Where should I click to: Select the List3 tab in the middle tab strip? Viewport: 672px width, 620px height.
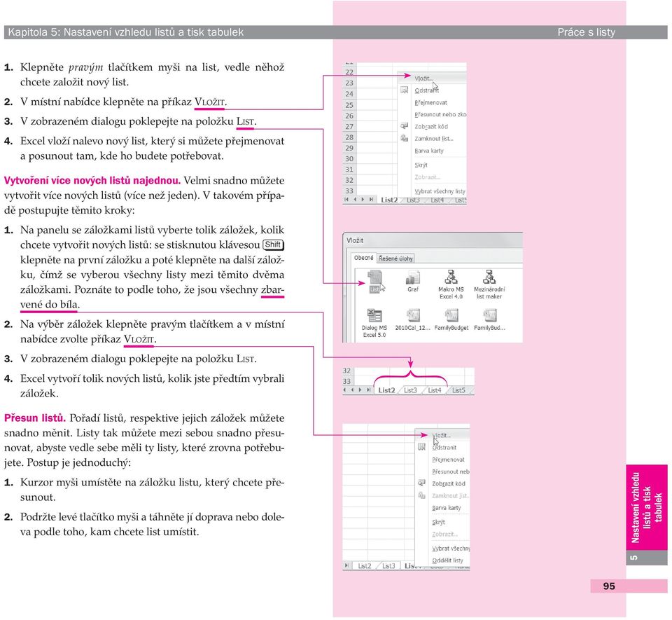[411, 390]
